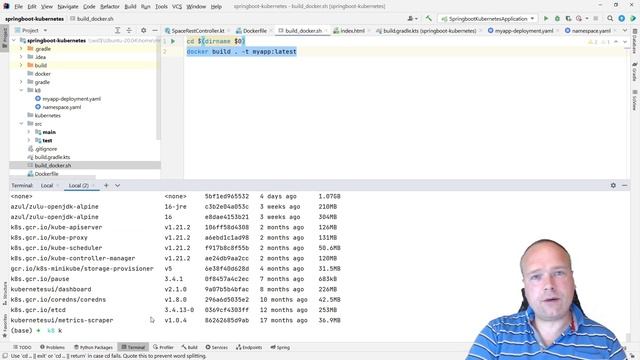Open the run configuration dropdown
The height and width of the screenshot is (360, 640).
pyautogui.click(x=488, y=18)
